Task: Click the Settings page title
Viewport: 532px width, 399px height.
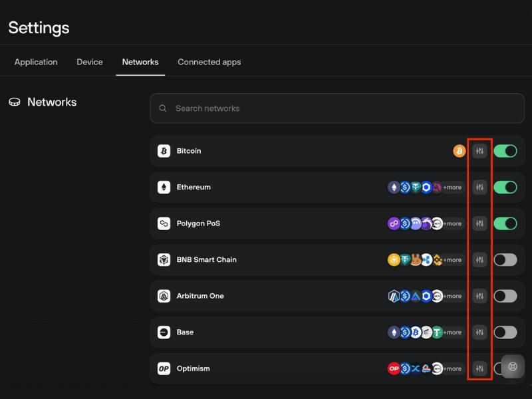Action: [39, 28]
